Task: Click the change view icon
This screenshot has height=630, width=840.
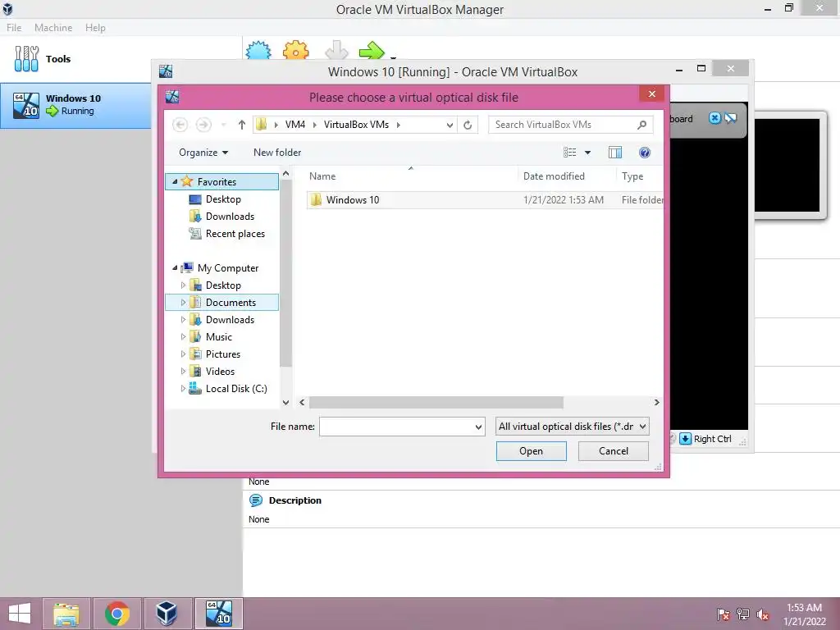Action: click(x=569, y=153)
